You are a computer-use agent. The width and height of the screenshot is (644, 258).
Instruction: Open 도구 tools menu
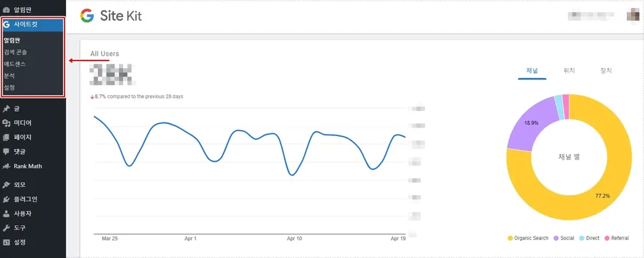pos(33,228)
